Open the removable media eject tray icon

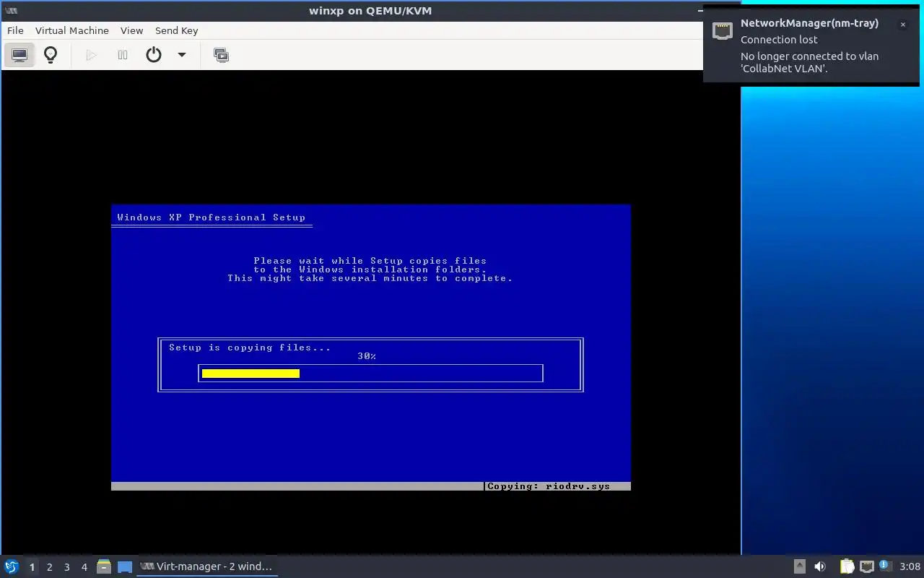pos(799,566)
